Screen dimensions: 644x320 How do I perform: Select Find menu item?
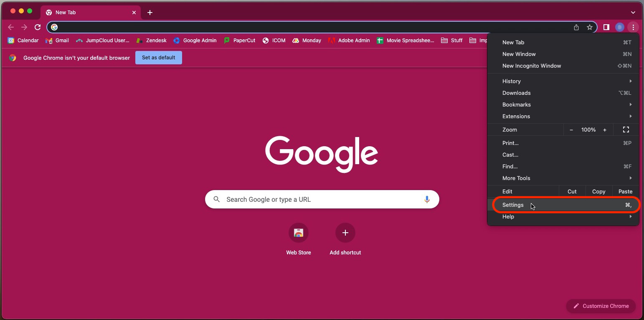(x=563, y=166)
